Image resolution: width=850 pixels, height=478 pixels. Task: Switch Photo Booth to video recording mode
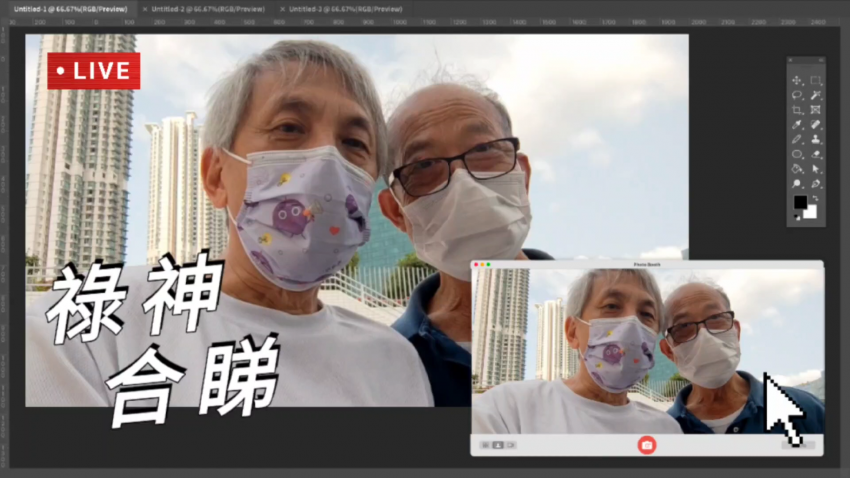coord(509,444)
